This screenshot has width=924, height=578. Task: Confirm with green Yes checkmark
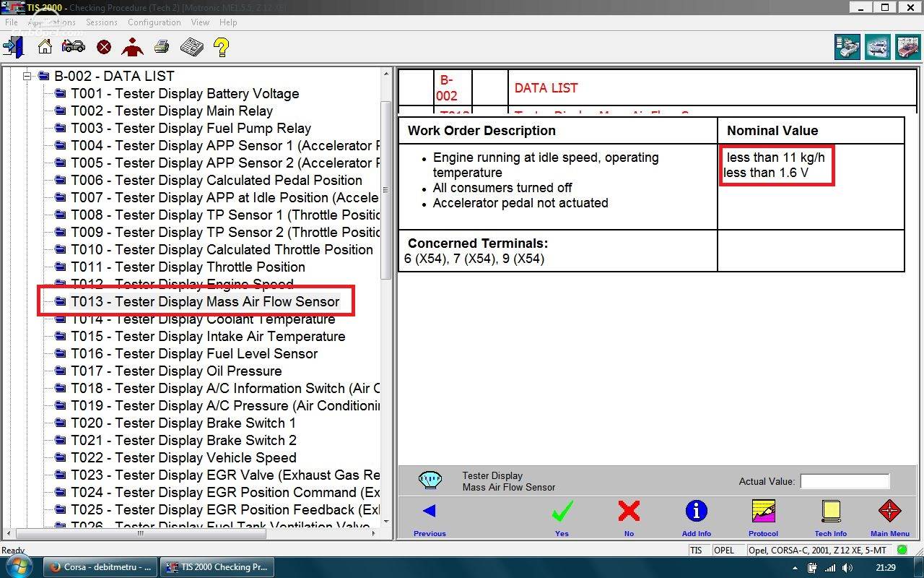click(562, 517)
